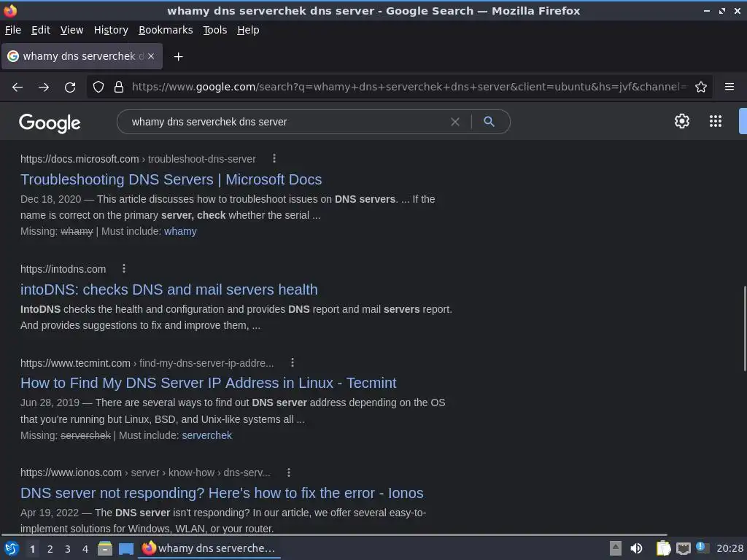This screenshot has height=560, width=747.
Task: Open Firefox hamburger application menu
Action: pyautogui.click(x=729, y=87)
